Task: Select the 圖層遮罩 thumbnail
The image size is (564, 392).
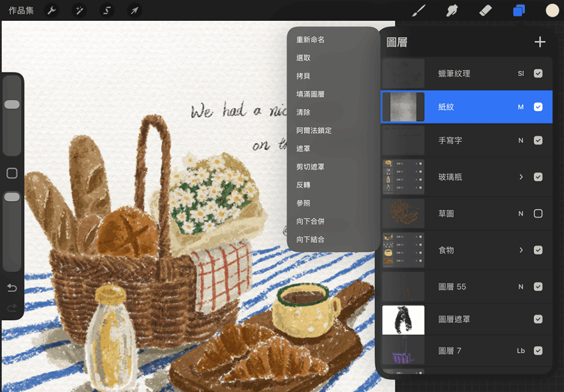Action: coord(403,320)
